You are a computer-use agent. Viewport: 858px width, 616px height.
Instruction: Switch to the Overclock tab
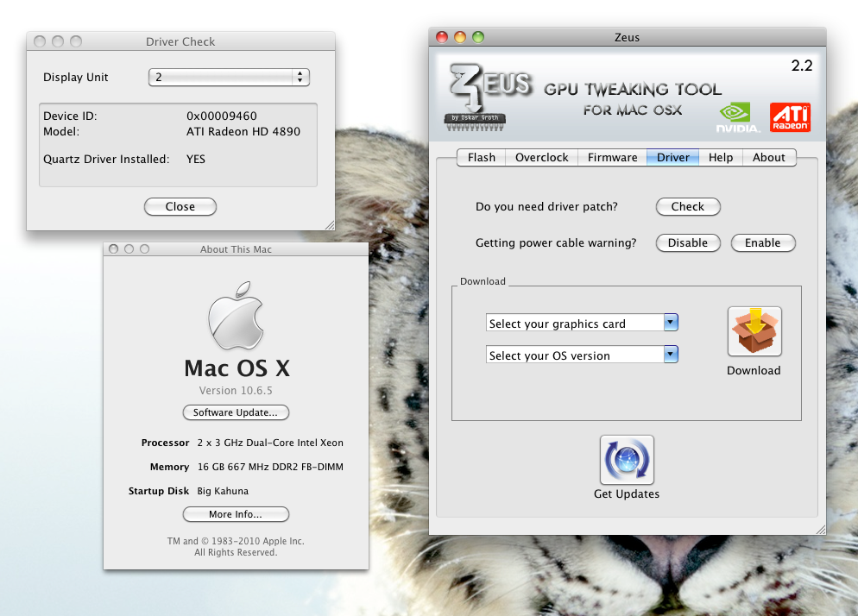point(542,158)
